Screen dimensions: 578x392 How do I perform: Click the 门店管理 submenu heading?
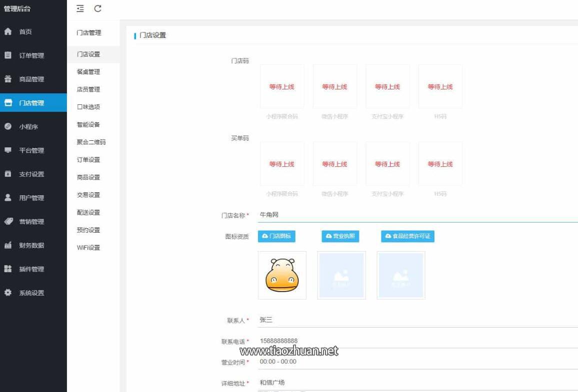coord(89,33)
